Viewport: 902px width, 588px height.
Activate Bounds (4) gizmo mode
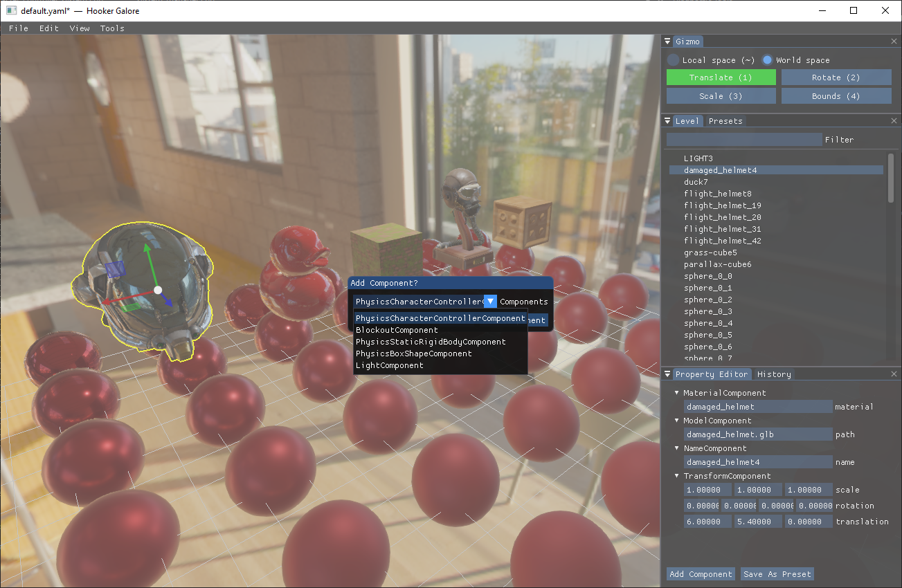(x=836, y=96)
